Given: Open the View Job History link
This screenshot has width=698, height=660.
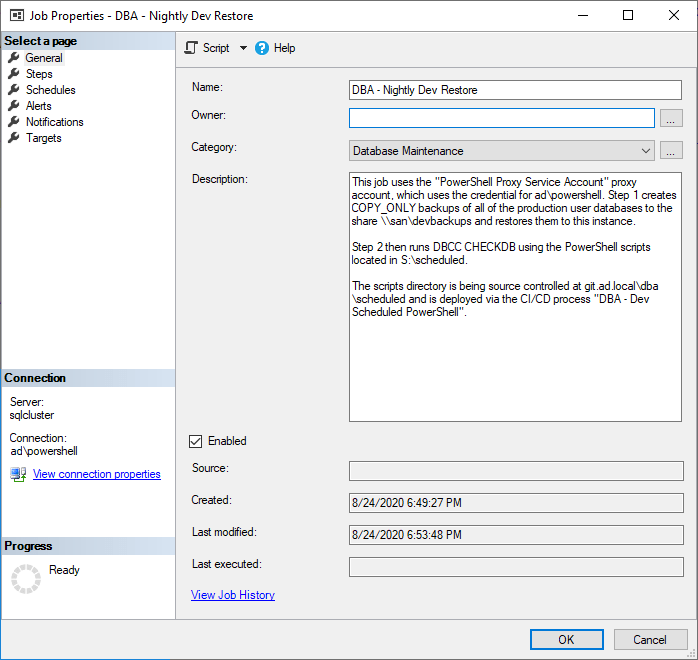Looking at the screenshot, I should (233, 595).
